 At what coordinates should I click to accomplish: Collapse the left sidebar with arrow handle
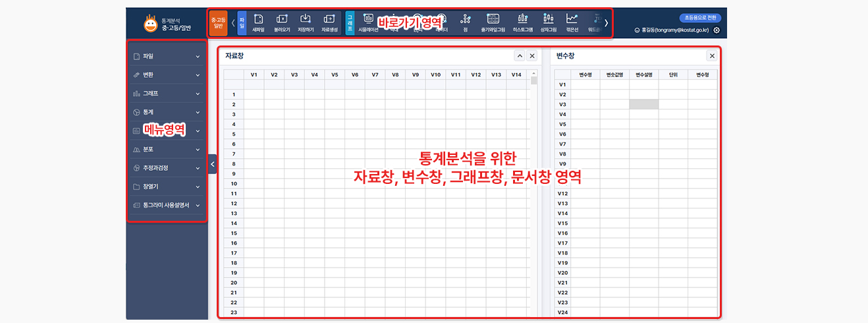pyautogui.click(x=212, y=164)
